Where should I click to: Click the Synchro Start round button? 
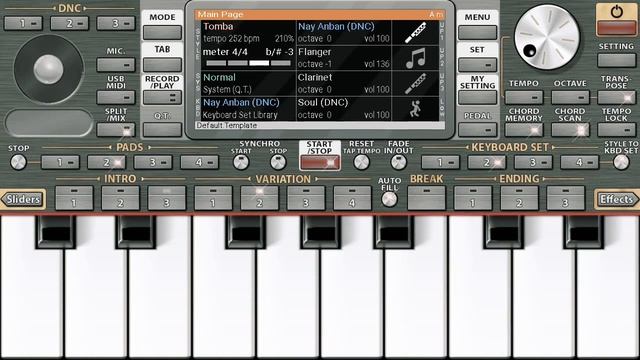point(241,162)
